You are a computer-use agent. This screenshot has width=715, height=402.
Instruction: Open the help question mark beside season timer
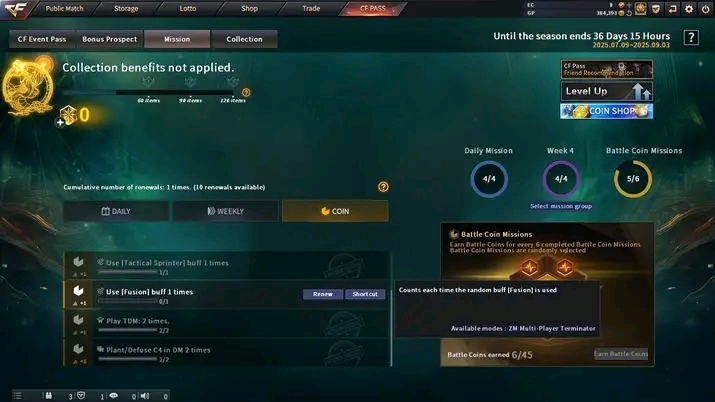point(691,37)
